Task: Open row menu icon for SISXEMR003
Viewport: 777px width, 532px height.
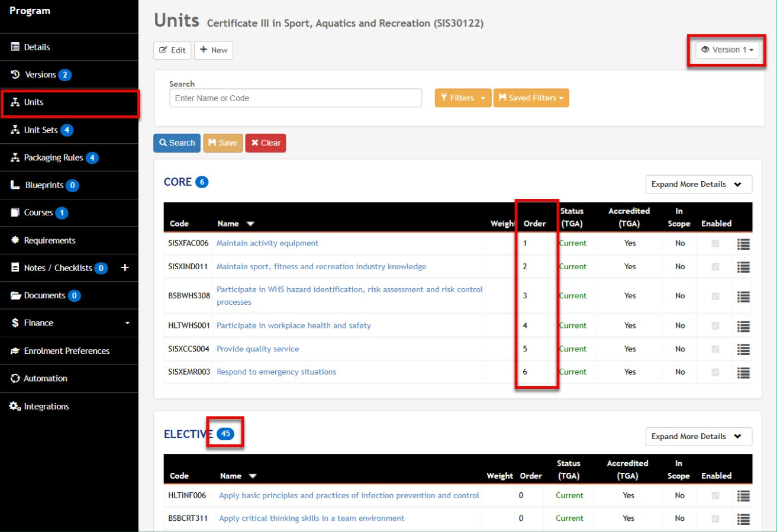Action: click(743, 372)
